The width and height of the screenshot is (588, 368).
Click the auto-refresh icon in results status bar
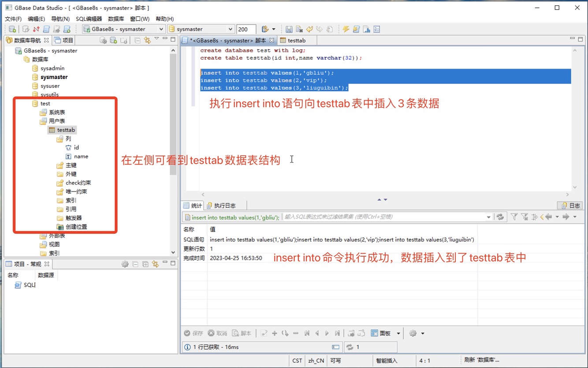tap(350, 347)
